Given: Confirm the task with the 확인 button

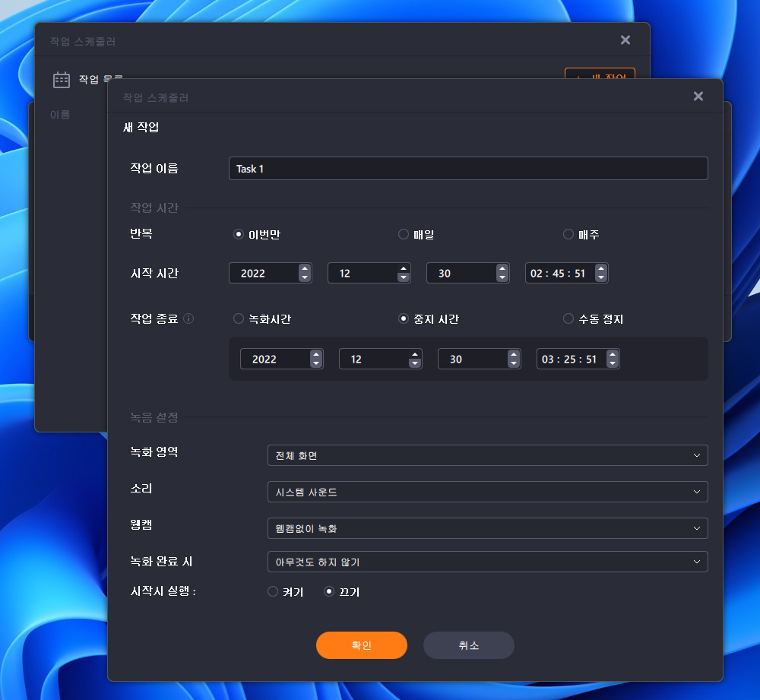Looking at the screenshot, I should tap(362, 645).
